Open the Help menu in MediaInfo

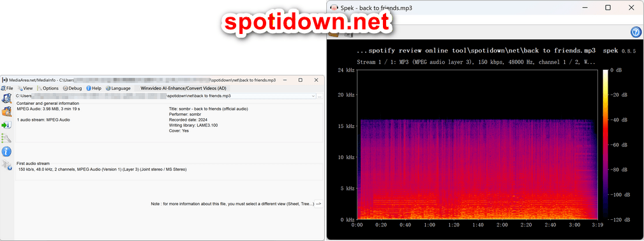tap(94, 88)
